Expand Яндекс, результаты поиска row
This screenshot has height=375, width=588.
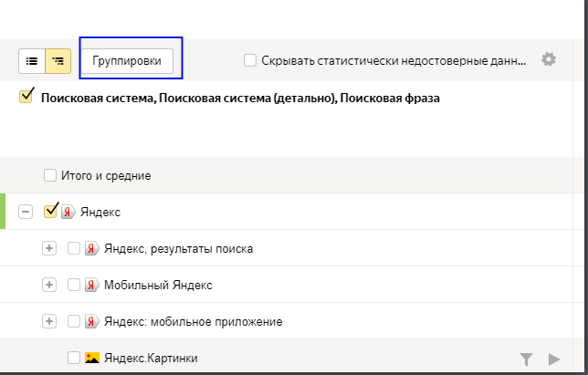coord(49,248)
